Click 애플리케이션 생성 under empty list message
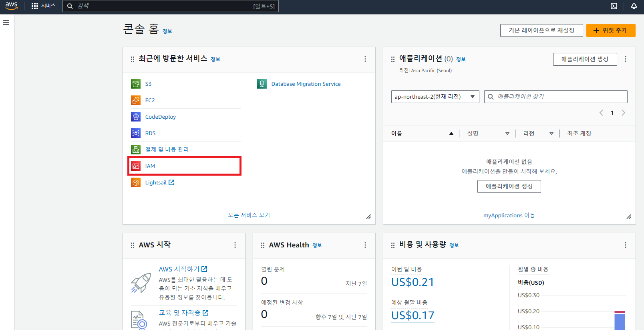Screen dimensions: 644x330 [x=509, y=186]
